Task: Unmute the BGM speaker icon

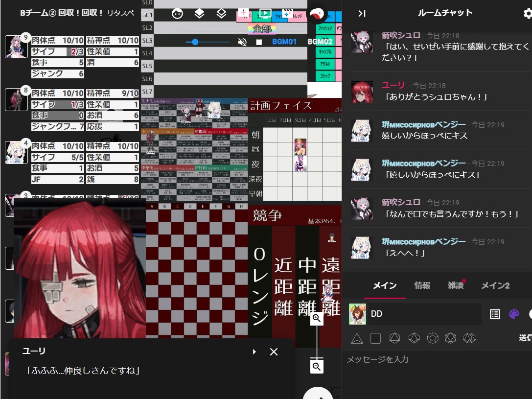Action: [x=242, y=42]
